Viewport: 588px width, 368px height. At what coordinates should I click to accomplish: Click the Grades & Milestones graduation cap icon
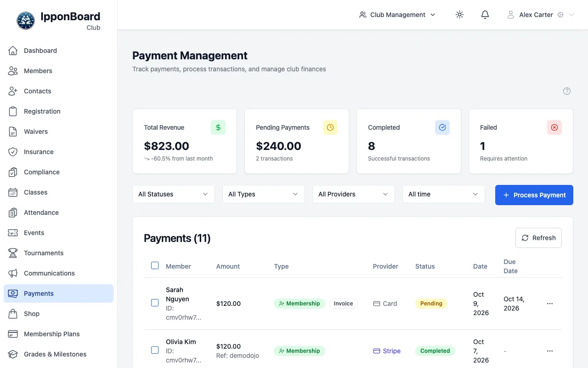tap(13, 354)
